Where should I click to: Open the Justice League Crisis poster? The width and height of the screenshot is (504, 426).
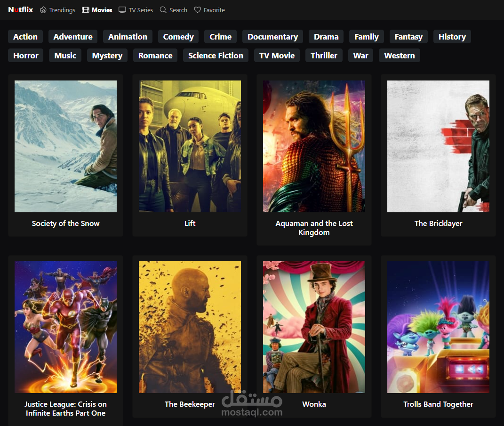click(x=65, y=327)
